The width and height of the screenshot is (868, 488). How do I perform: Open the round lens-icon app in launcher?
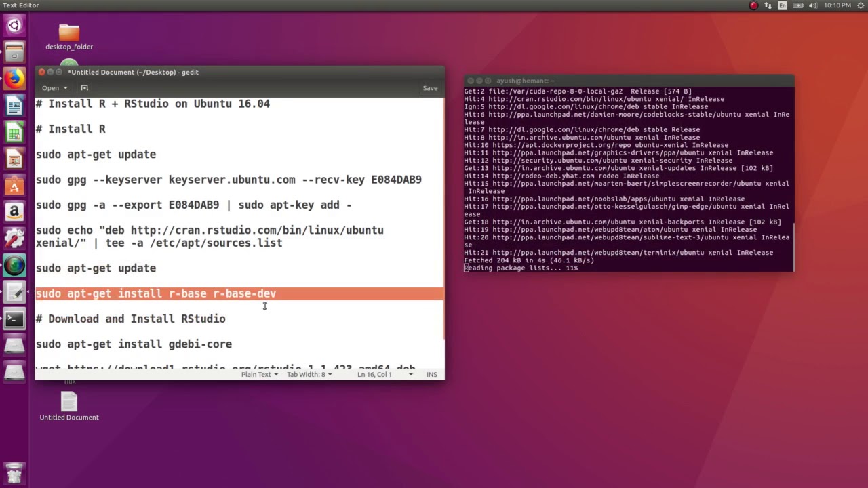pos(14,265)
